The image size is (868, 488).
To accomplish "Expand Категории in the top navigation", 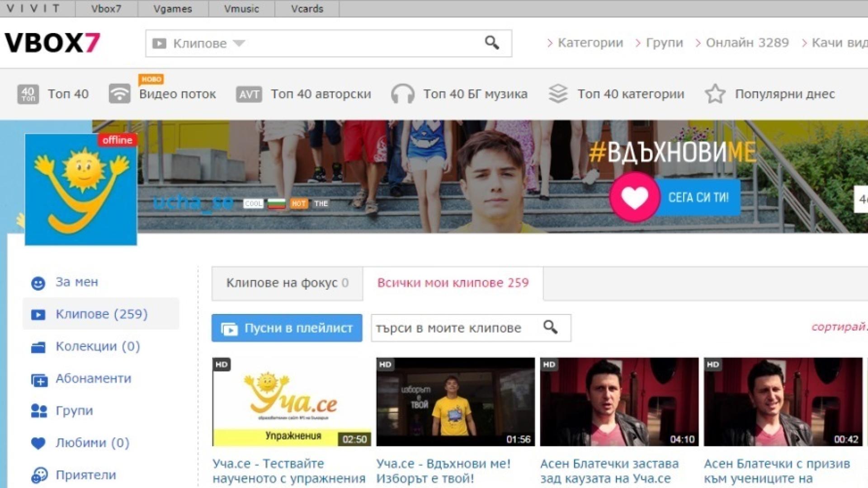I will (x=590, y=42).
